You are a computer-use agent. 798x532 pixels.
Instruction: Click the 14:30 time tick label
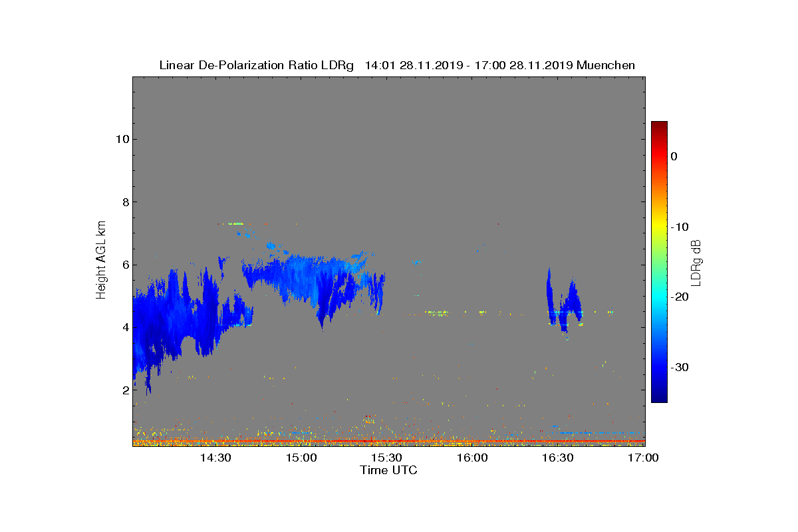pyautogui.click(x=216, y=458)
